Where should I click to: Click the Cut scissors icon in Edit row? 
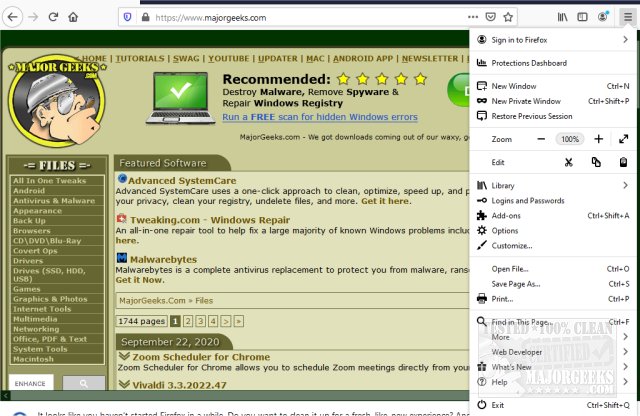pos(568,162)
